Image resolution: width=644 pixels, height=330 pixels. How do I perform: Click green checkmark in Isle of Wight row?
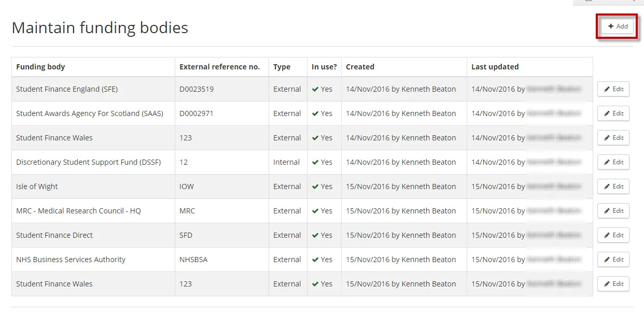315,186
